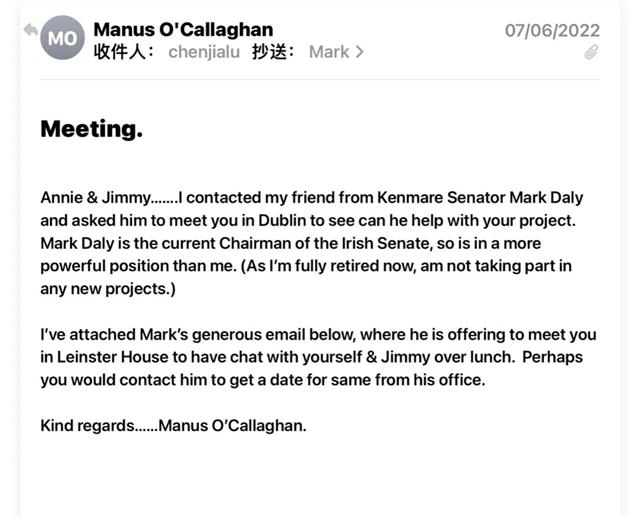
Task: Click the replied-arrow indicator icon
Action: click(x=31, y=29)
